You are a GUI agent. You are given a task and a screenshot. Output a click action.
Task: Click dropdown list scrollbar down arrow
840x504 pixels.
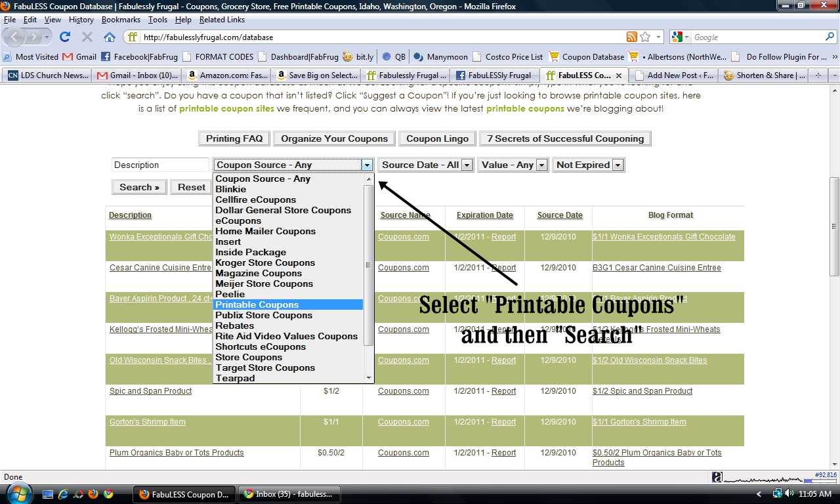369,378
